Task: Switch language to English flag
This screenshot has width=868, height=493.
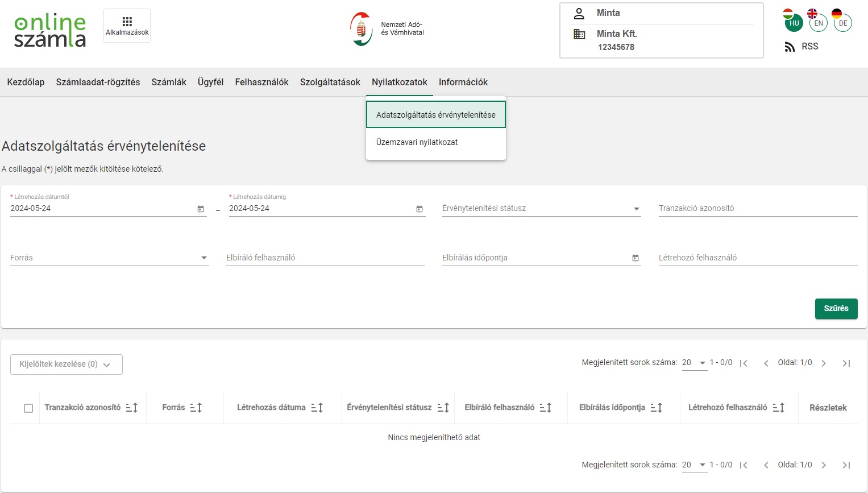Action: click(x=817, y=22)
